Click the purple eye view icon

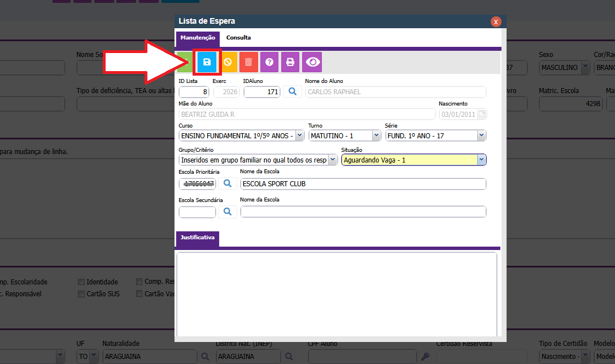click(x=312, y=62)
